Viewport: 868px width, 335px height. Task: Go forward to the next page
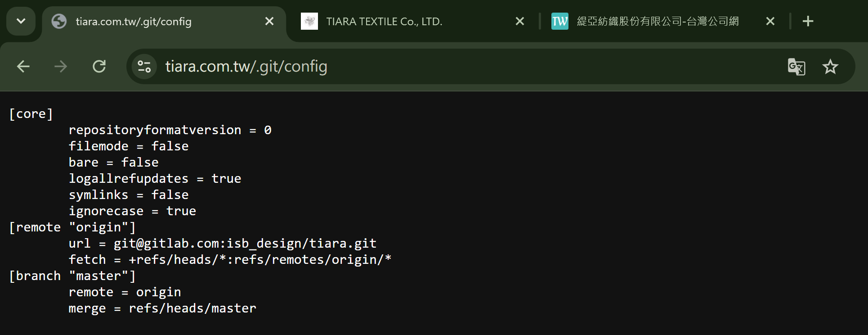[x=61, y=67]
